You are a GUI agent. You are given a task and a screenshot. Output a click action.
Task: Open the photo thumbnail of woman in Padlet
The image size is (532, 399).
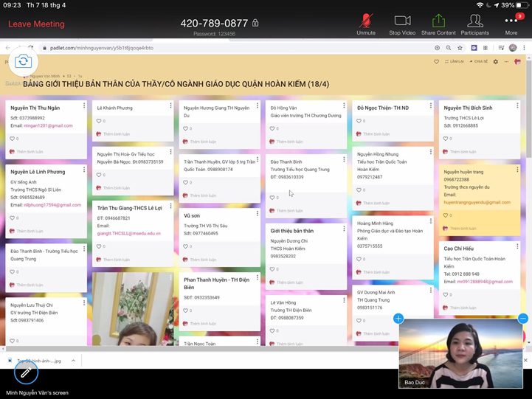(133, 310)
